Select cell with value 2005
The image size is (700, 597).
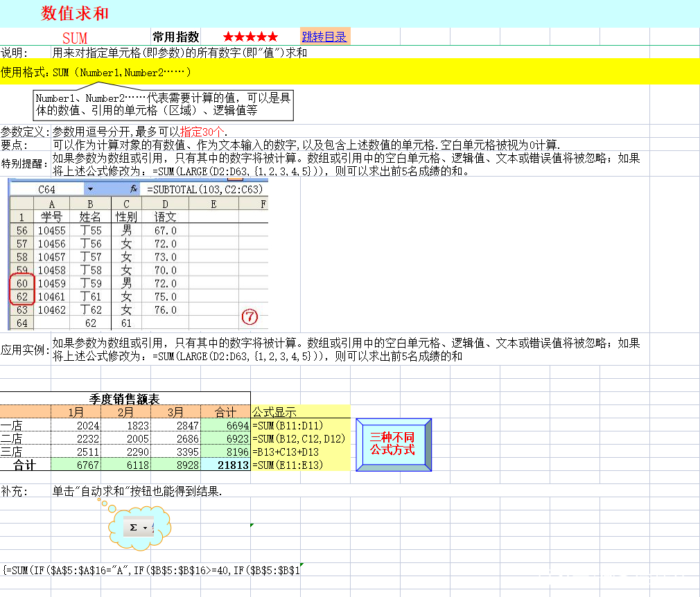coord(126,438)
